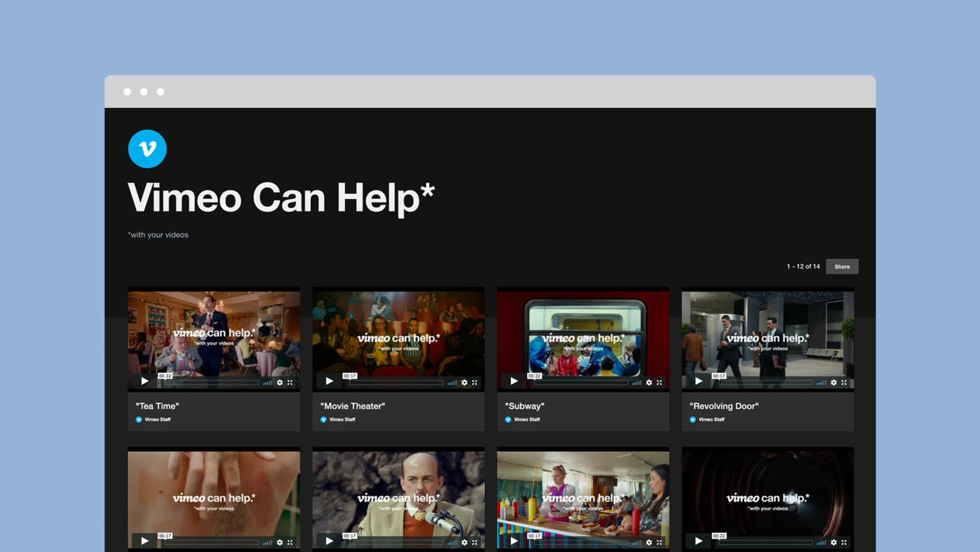Adjust volume bars on "Revolving Door" player
The width and height of the screenshot is (980, 552).
point(822,382)
